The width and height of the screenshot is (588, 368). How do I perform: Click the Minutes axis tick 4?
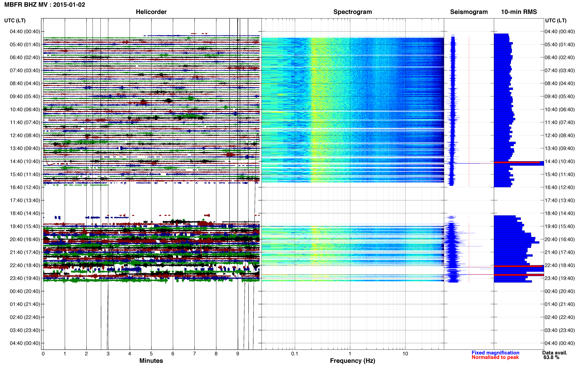pyautogui.click(x=130, y=354)
